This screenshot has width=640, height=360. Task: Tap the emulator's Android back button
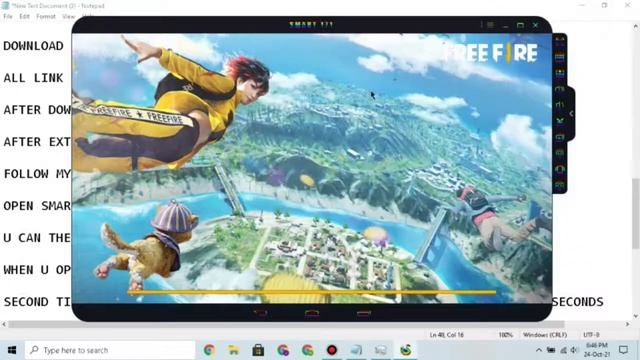pyautogui.click(x=260, y=313)
